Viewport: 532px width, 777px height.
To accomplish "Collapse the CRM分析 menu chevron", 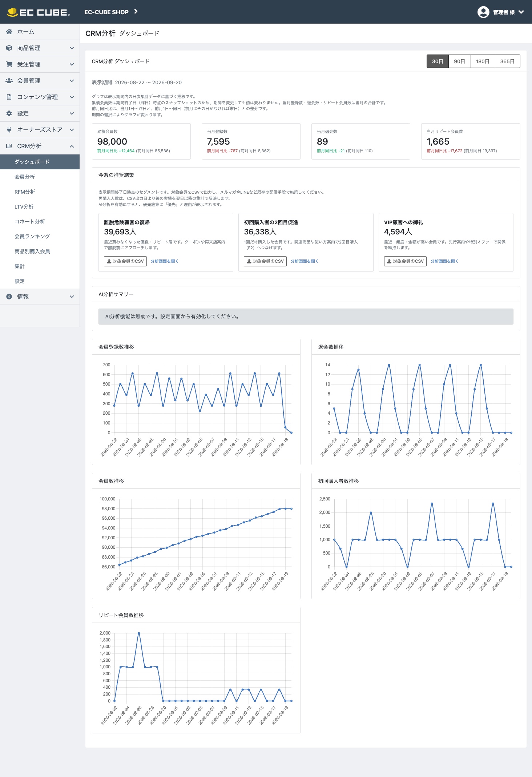I will 72,146.
